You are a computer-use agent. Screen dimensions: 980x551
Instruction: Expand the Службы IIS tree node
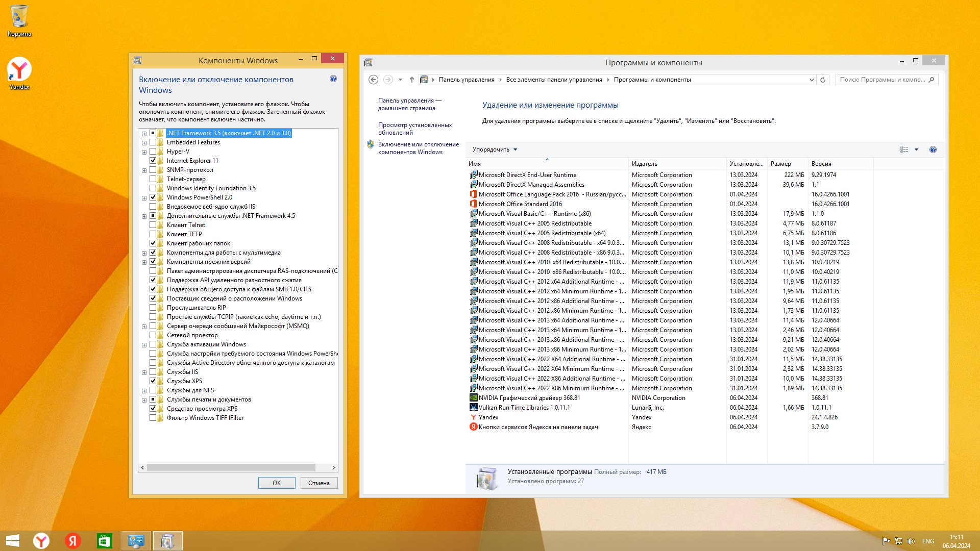pyautogui.click(x=144, y=372)
